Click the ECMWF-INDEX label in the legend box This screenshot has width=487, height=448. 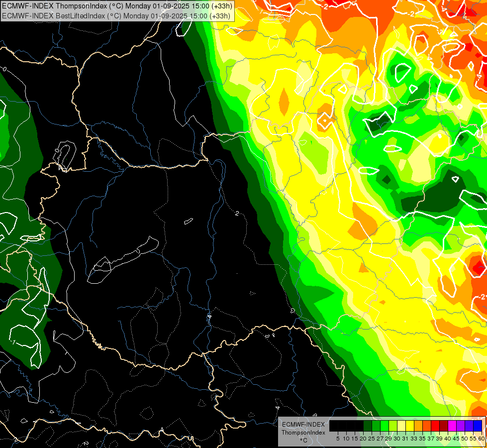pos(303,425)
